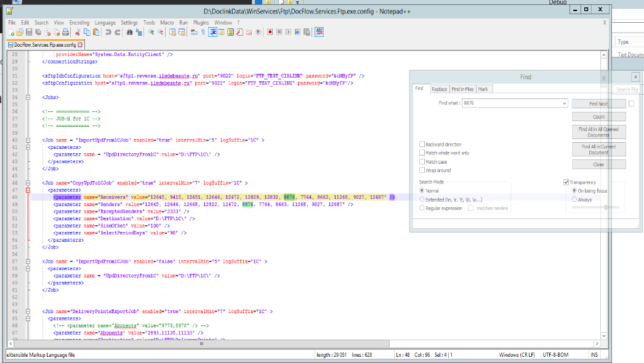Start macro recording with red record icon
This screenshot has height=363, width=644.
pyautogui.click(x=270, y=32)
